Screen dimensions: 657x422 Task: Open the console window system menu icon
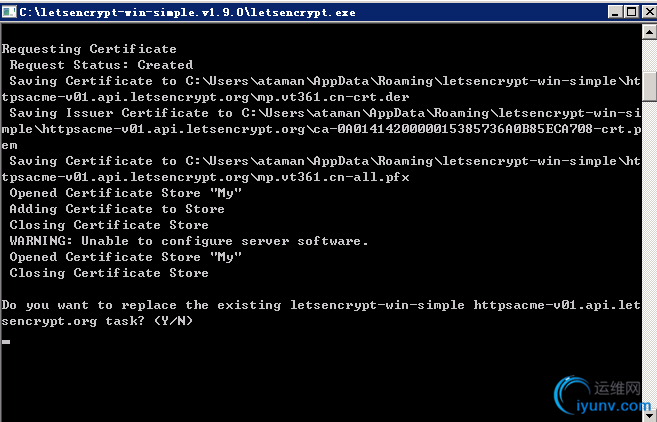click(x=9, y=9)
